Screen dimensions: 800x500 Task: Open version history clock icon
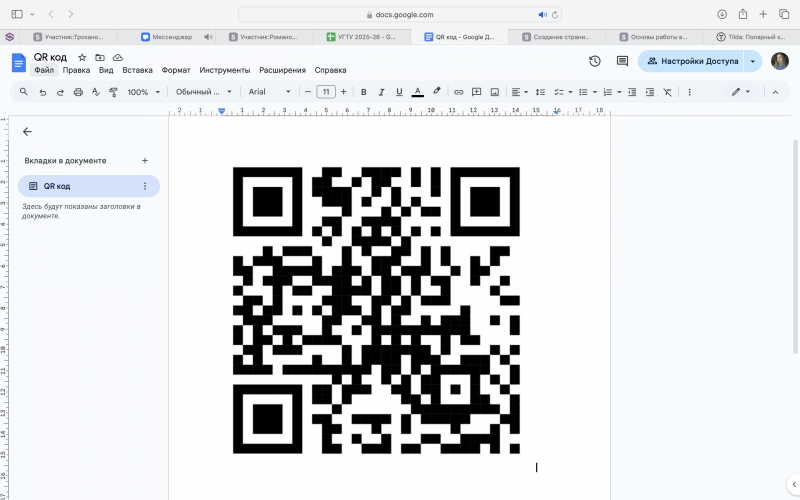pos(595,61)
